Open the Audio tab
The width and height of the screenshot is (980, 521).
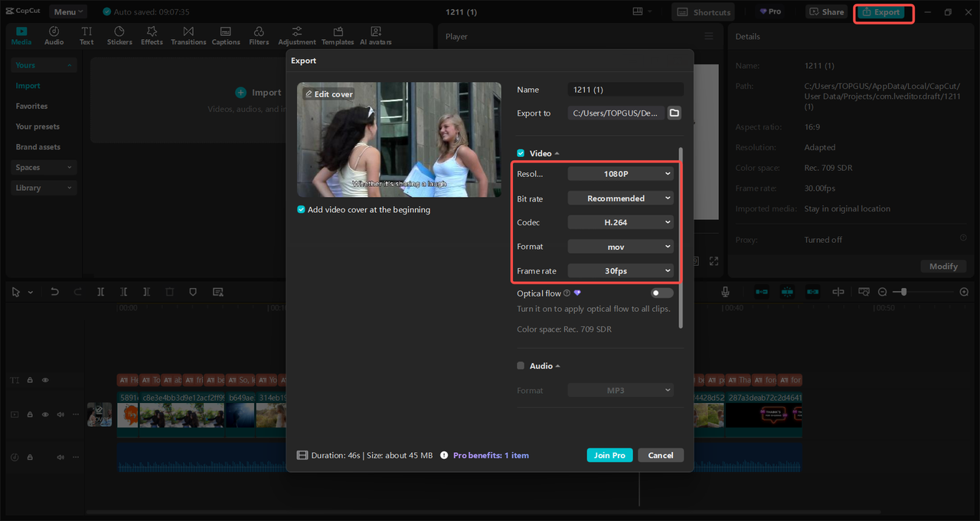[54, 35]
